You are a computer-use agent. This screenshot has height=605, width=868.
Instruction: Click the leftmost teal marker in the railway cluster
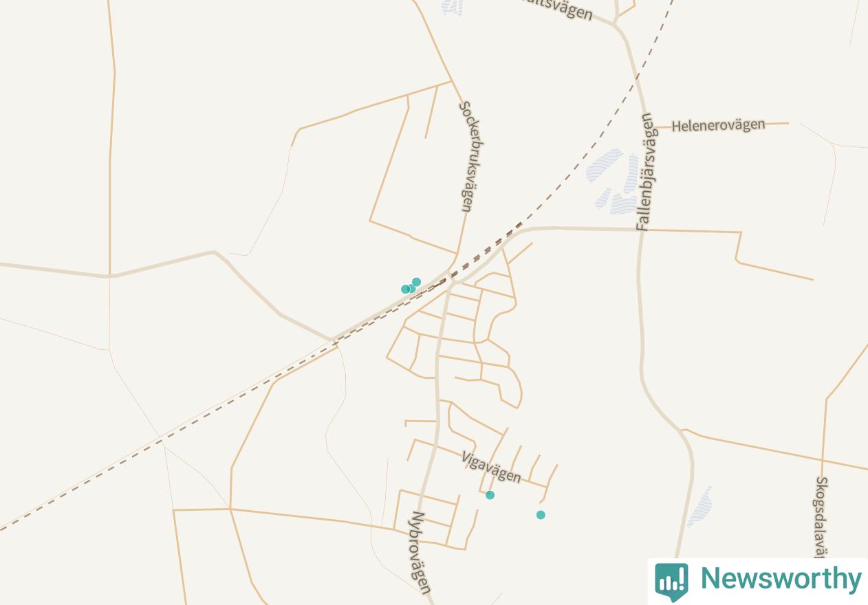(x=405, y=289)
